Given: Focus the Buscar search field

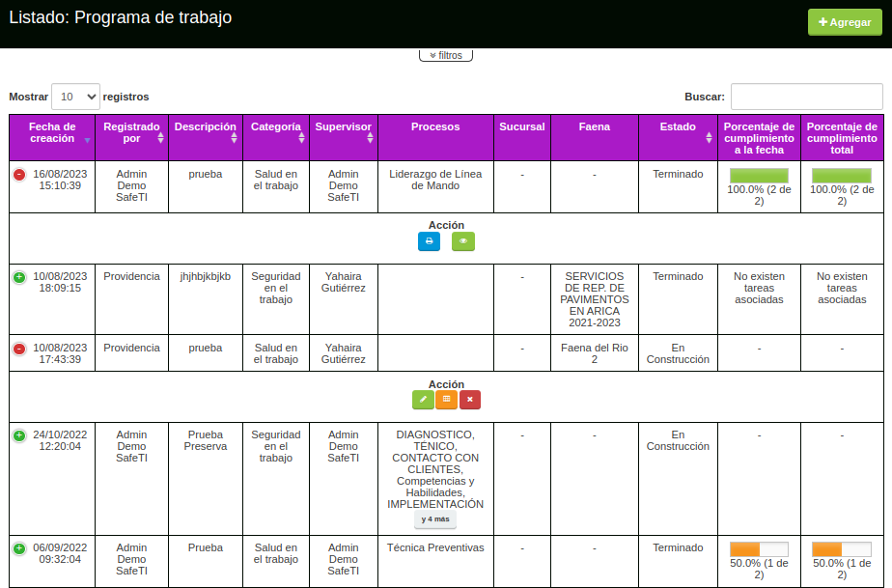Looking at the screenshot, I should pyautogui.click(x=807, y=97).
